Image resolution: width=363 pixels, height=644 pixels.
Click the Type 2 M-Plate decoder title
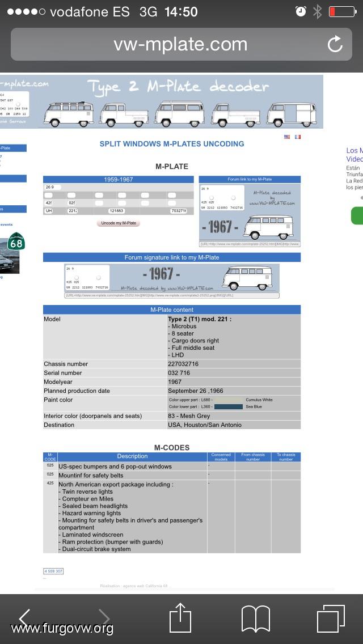[178, 87]
